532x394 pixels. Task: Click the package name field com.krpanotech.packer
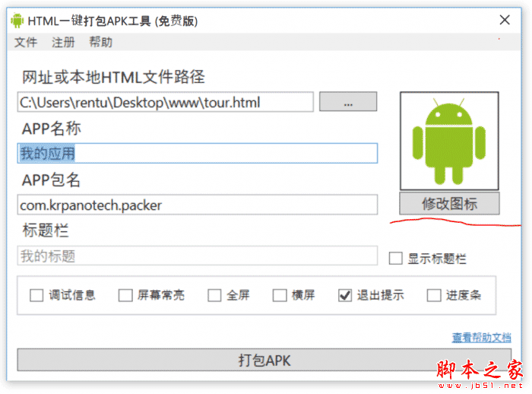pyautogui.click(x=197, y=205)
